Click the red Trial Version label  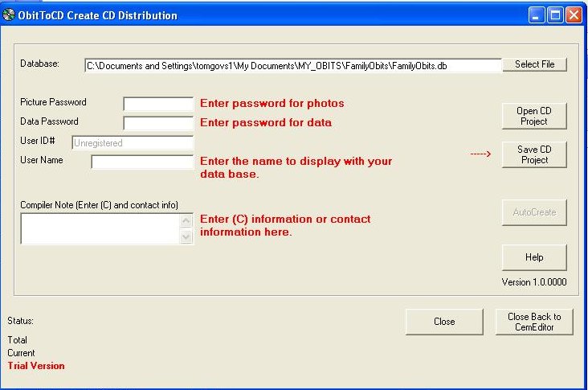36,366
